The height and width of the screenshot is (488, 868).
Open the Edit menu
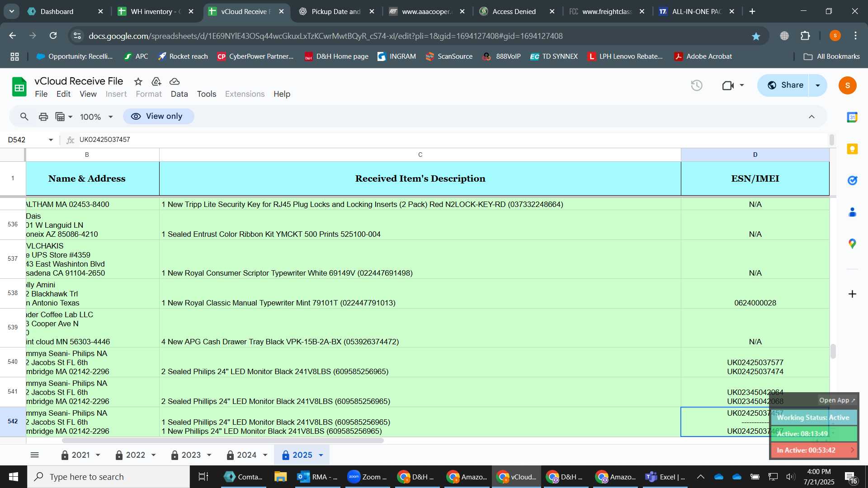point(63,94)
